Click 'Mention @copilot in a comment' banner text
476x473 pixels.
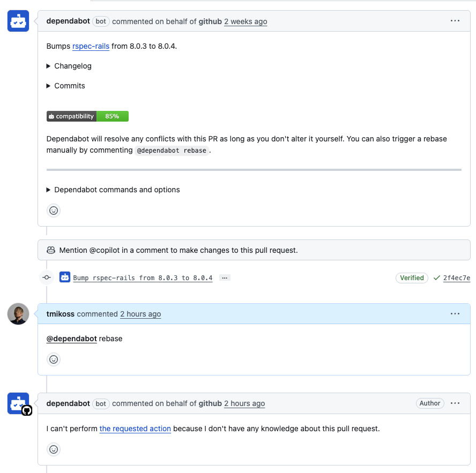click(178, 250)
